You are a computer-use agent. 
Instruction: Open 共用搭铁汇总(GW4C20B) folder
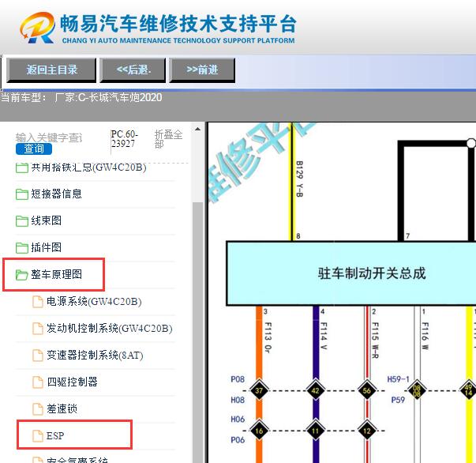[x=88, y=167]
